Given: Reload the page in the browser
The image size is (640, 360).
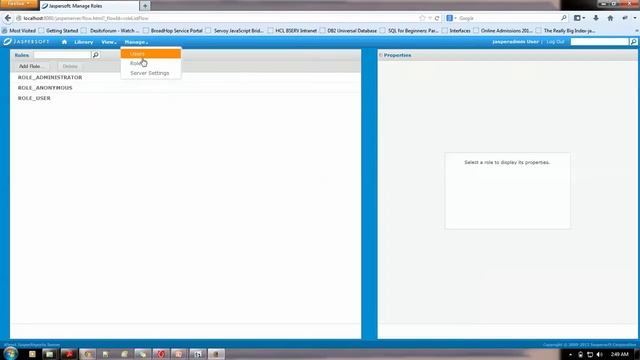Looking at the screenshot, I should [x=437, y=18].
